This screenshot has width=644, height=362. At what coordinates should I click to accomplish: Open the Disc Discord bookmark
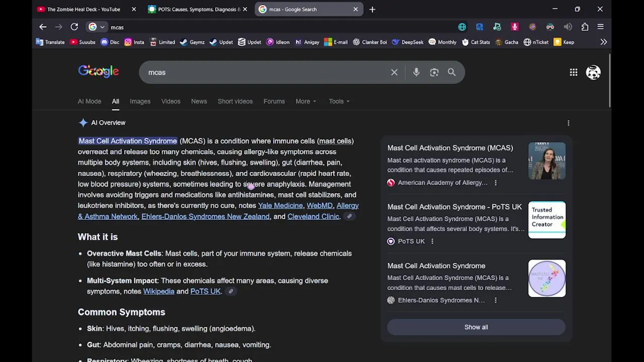point(110,42)
